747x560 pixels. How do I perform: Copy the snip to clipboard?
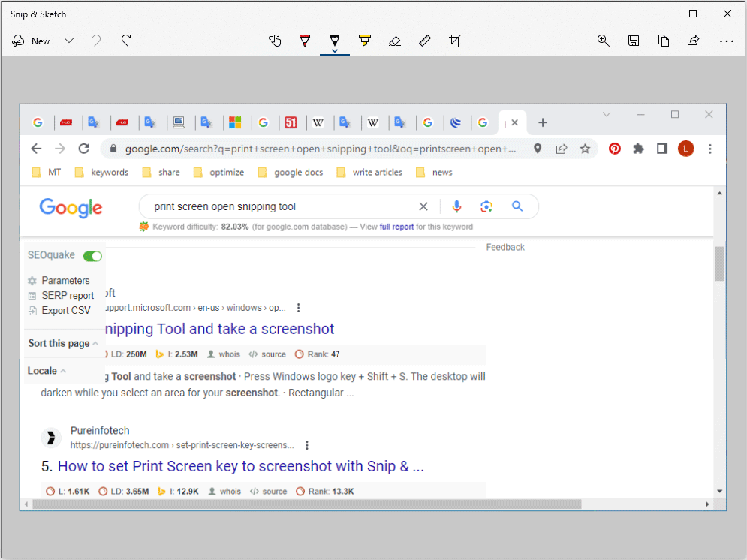pos(664,41)
